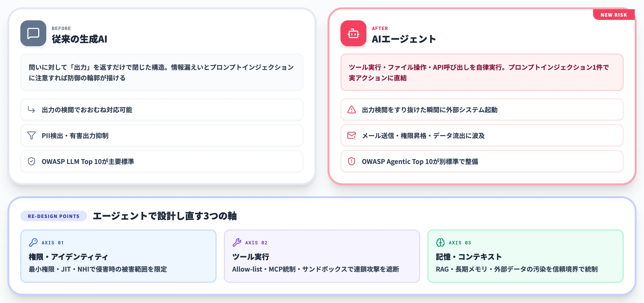Click the gray description box starting 問いに対して
644x303 pixels.
coord(162,72)
